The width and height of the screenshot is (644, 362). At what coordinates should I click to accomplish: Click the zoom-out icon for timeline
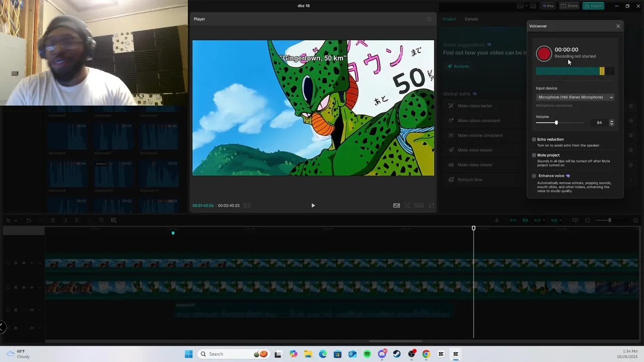pos(587,220)
